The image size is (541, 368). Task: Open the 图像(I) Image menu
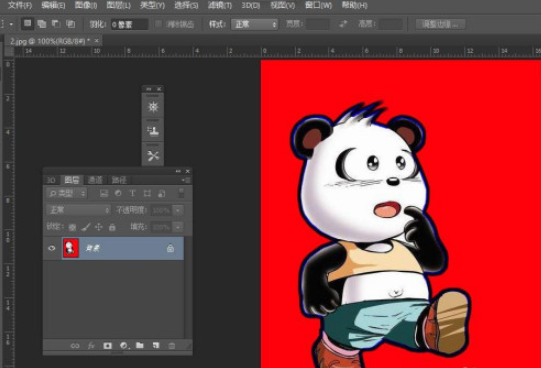86,5
